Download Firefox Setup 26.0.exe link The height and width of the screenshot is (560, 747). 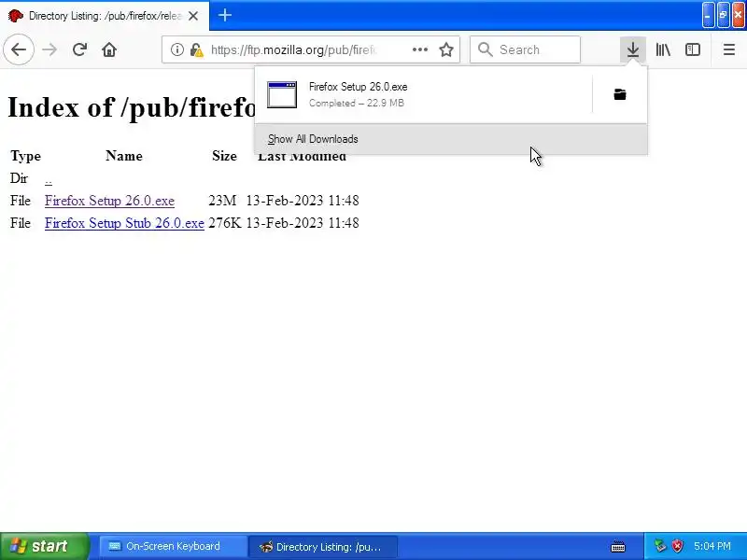pos(109,201)
